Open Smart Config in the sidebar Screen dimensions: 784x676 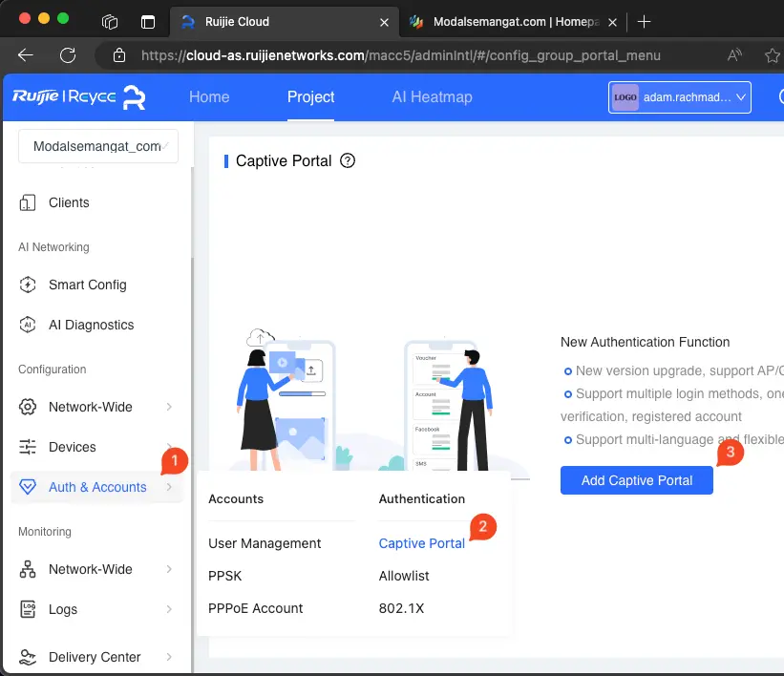[x=88, y=285]
